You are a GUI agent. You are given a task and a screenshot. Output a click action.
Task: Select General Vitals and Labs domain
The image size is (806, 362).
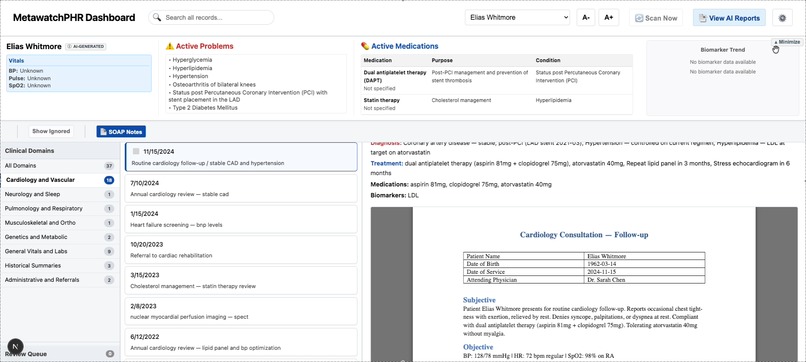[x=60, y=251]
